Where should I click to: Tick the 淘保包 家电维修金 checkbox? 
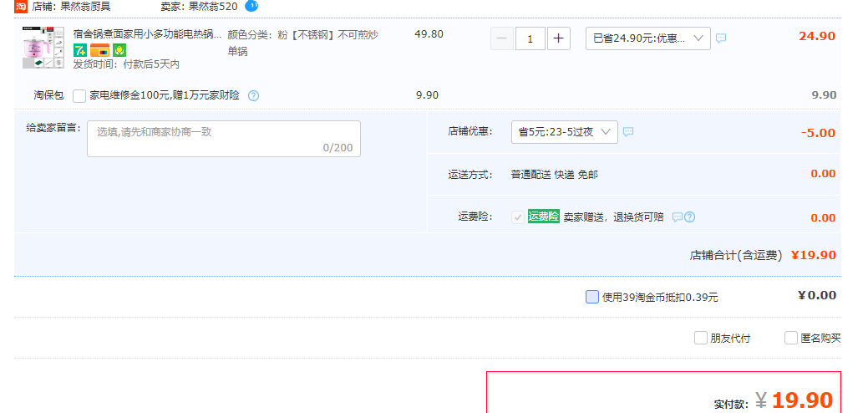click(x=79, y=96)
